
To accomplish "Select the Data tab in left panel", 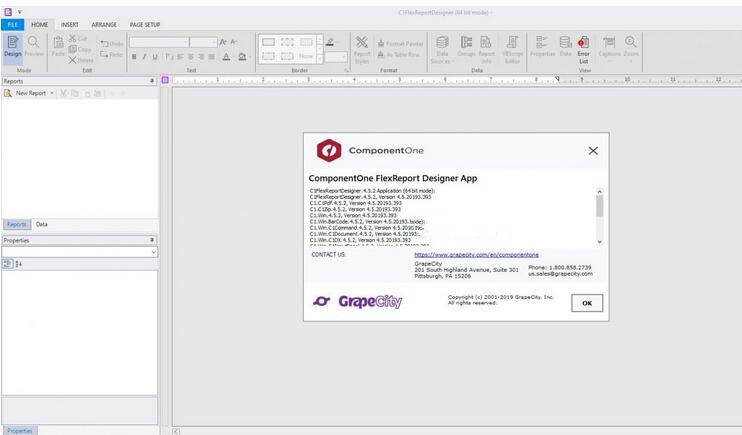I will click(42, 224).
